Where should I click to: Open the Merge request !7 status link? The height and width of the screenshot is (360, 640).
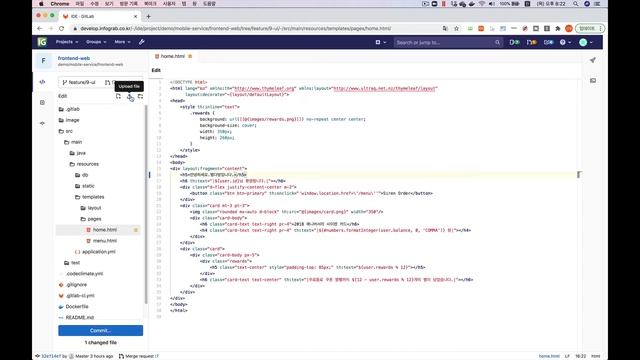(x=142, y=356)
